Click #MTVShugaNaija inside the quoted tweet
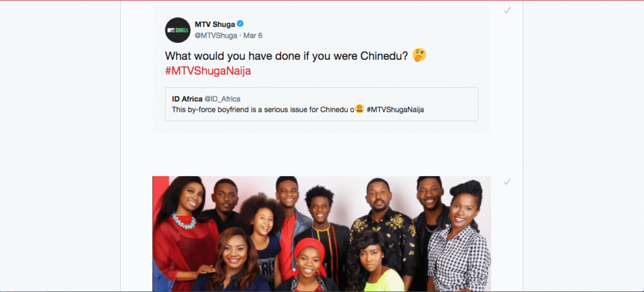The width and height of the screenshot is (644, 292). click(x=395, y=109)
